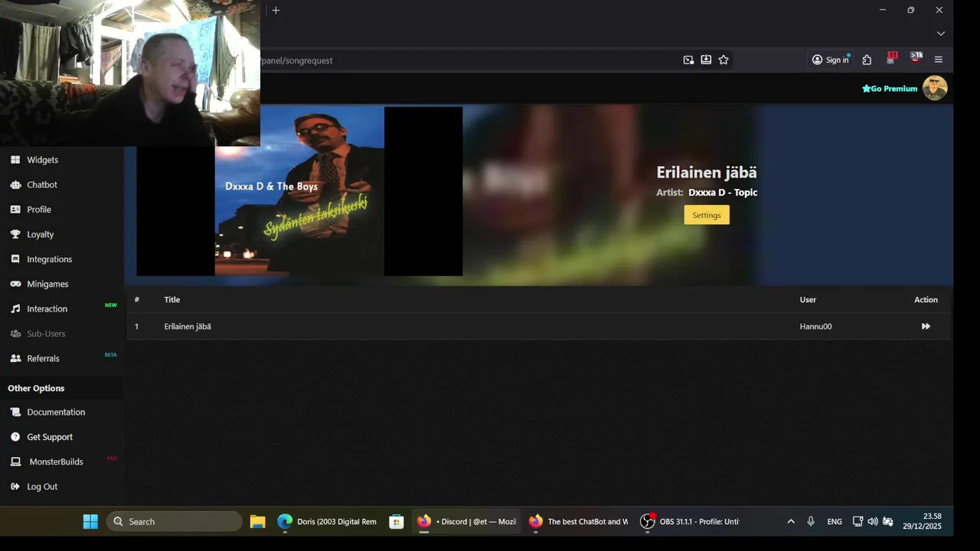Open the taskbar clock and date
The width and height of the screenshot is (980, 551).
click(x=922, y=521)
